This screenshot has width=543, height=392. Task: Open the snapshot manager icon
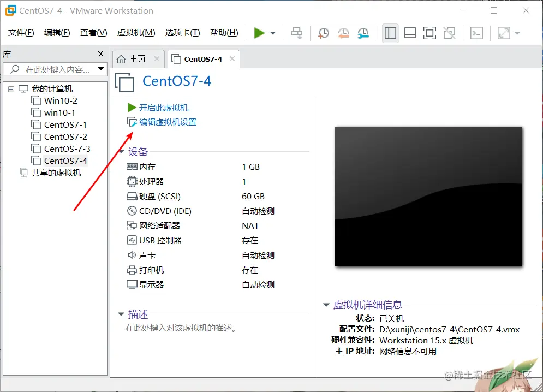click(363, 33)
